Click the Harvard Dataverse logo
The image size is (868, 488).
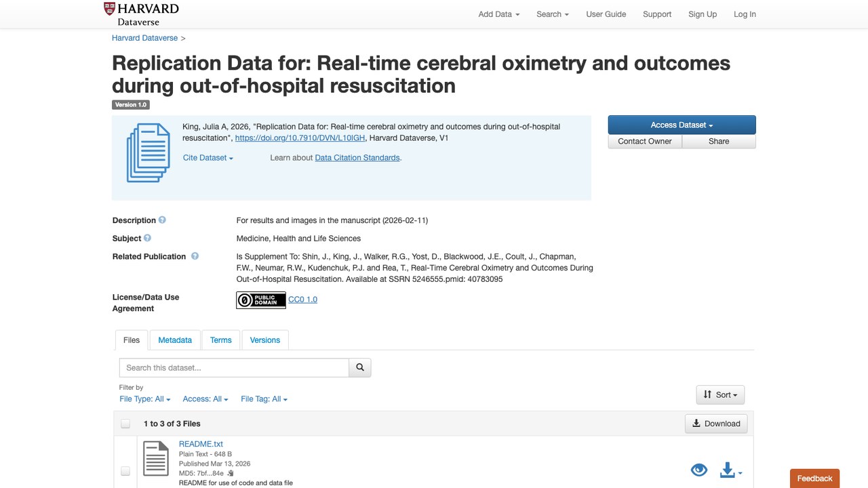pos(141,14)
